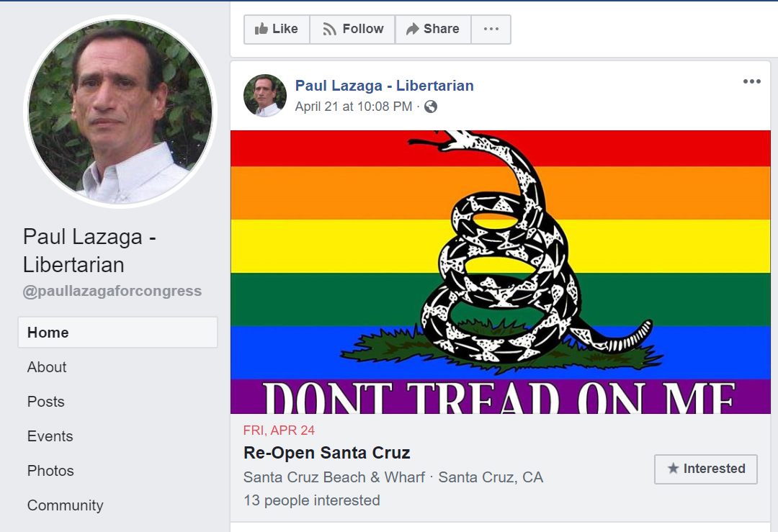Click the small post author avatar
This screenshot has height=532, width=778.
(x=265, y=96)
